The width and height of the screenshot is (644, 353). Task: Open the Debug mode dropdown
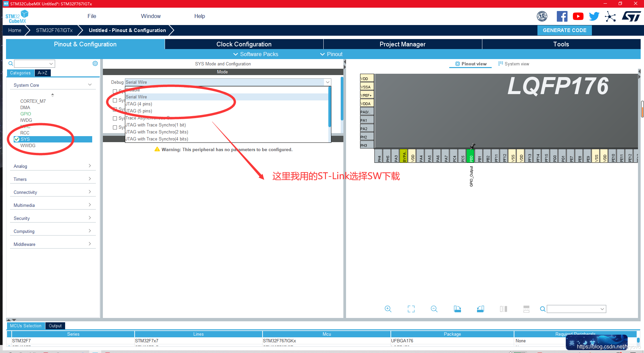coord(228,82)
